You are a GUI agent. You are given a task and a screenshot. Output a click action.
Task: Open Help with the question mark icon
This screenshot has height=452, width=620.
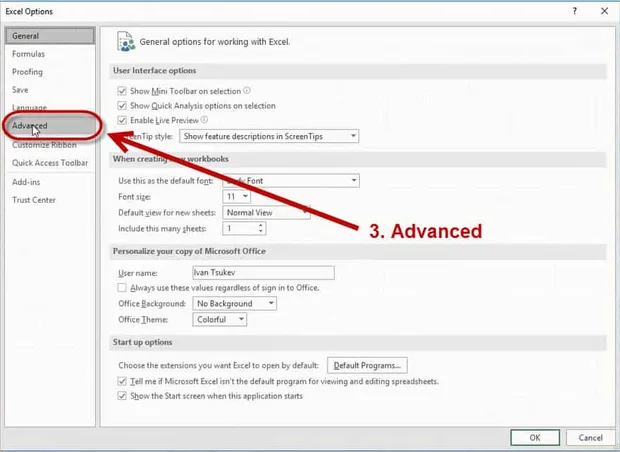pos(575,11)
